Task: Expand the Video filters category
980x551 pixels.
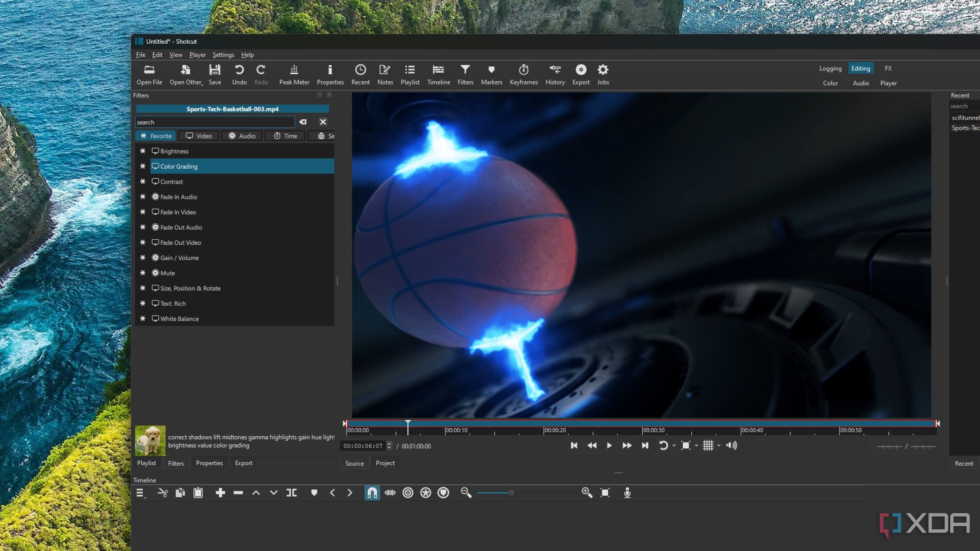Action: pos(199,135)
